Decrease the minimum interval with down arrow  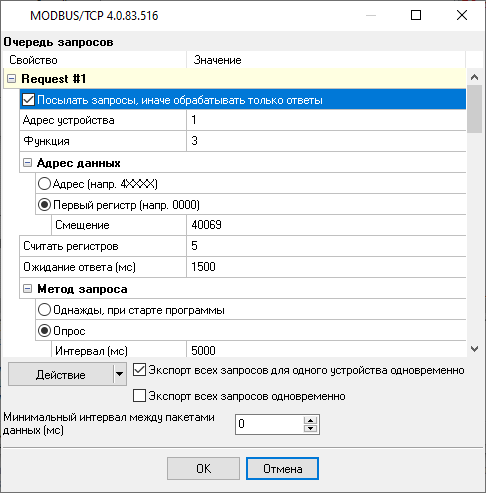pyautogui.click(x=311, y=429)
